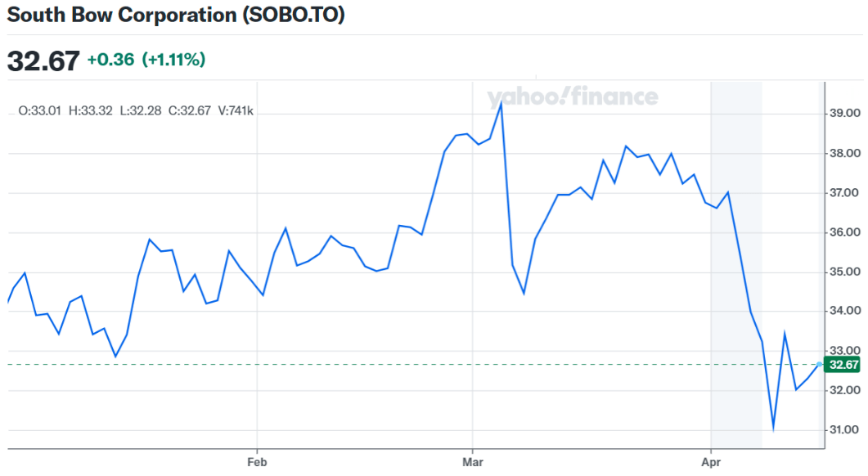Click the O:33.01 open value
Screen dimensions: 868x476
(x=39, y=110)
